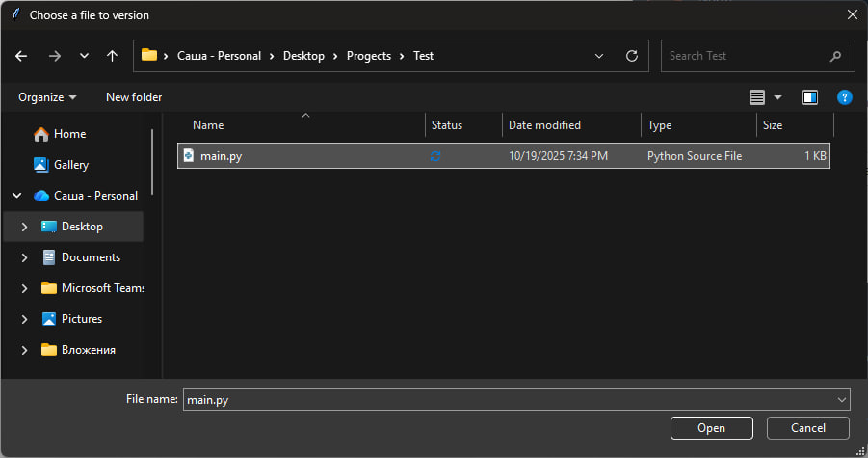
Task: Toggle the preview pane
Action: tap(810, 97)
